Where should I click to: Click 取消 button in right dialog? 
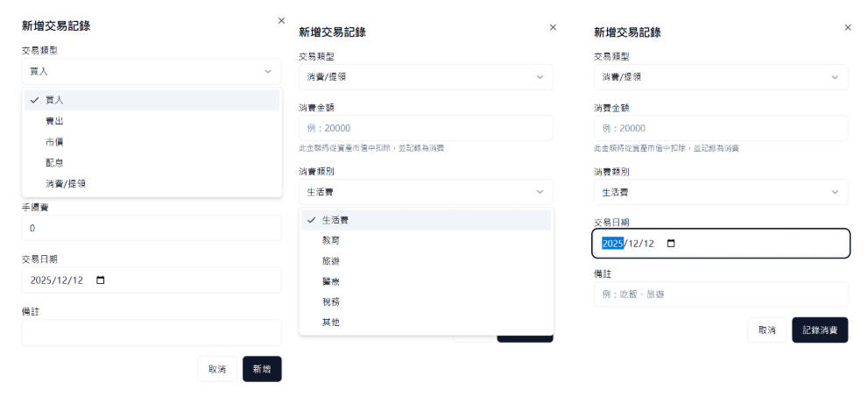pos(766,330)
